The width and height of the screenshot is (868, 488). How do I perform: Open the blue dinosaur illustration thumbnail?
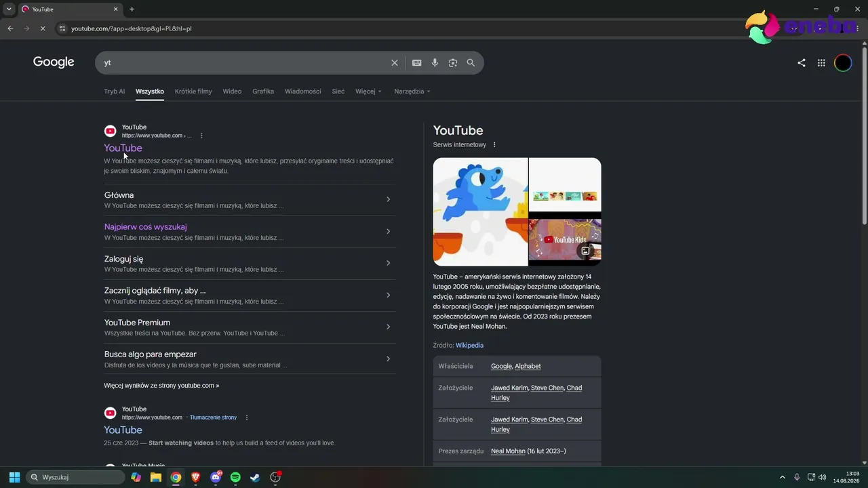480,212
